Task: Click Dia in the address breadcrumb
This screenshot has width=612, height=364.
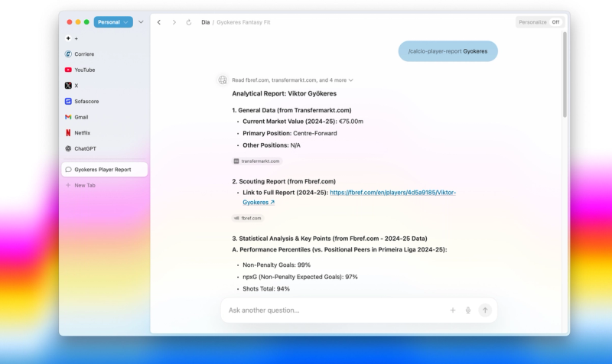Action: [x=206, y=22]
